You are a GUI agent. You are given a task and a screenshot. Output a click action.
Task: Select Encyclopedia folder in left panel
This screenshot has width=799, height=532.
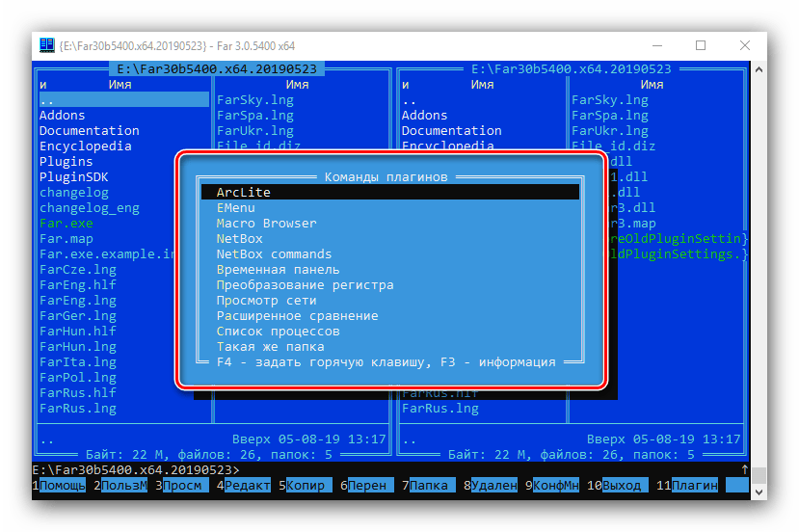(86, 146)
